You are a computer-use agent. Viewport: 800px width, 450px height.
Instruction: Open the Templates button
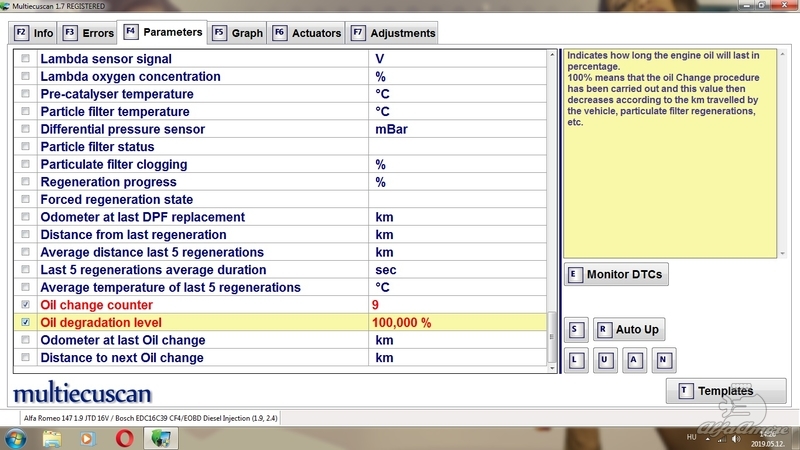pos(726,391)
